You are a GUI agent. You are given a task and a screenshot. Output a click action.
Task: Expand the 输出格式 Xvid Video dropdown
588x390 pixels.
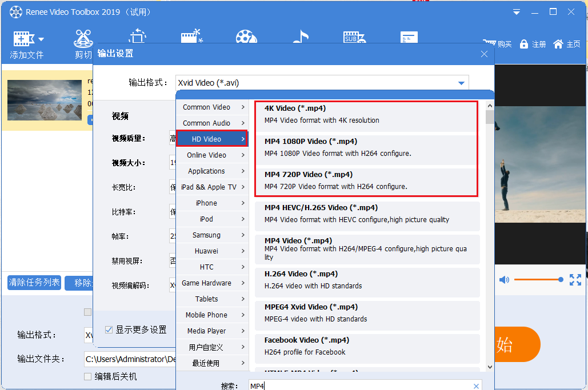[461, 83]
